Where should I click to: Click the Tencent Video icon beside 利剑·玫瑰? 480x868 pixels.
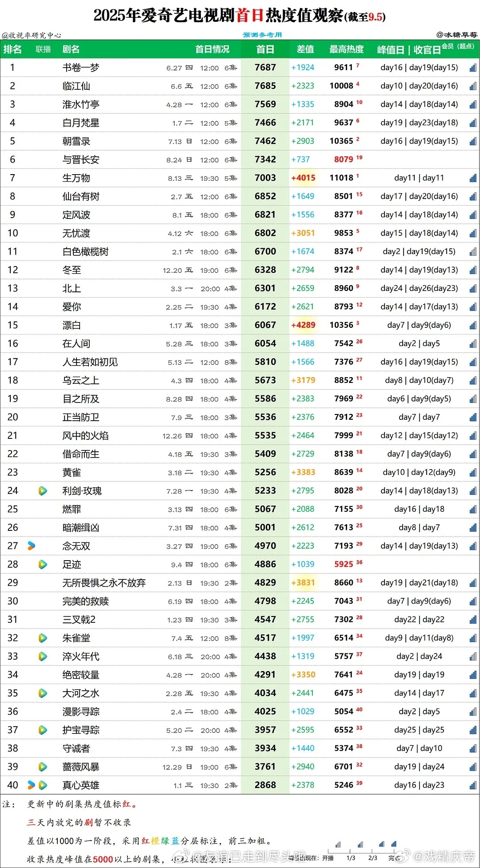(43, 491)
